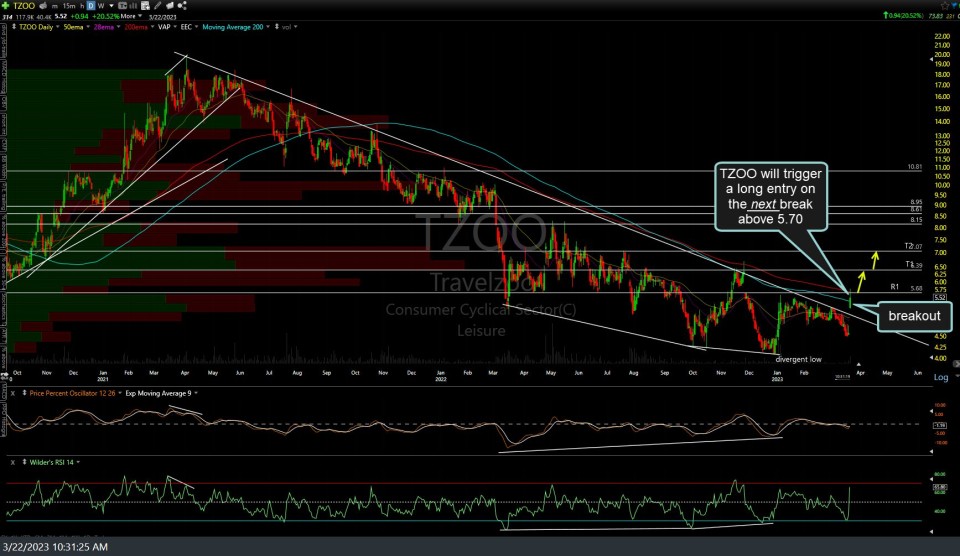The width and height of the screenshot is (960, 556).
Task: Expand the TZOO Daily dropdown
Action: pyautogui.click(x=31, y=26)
